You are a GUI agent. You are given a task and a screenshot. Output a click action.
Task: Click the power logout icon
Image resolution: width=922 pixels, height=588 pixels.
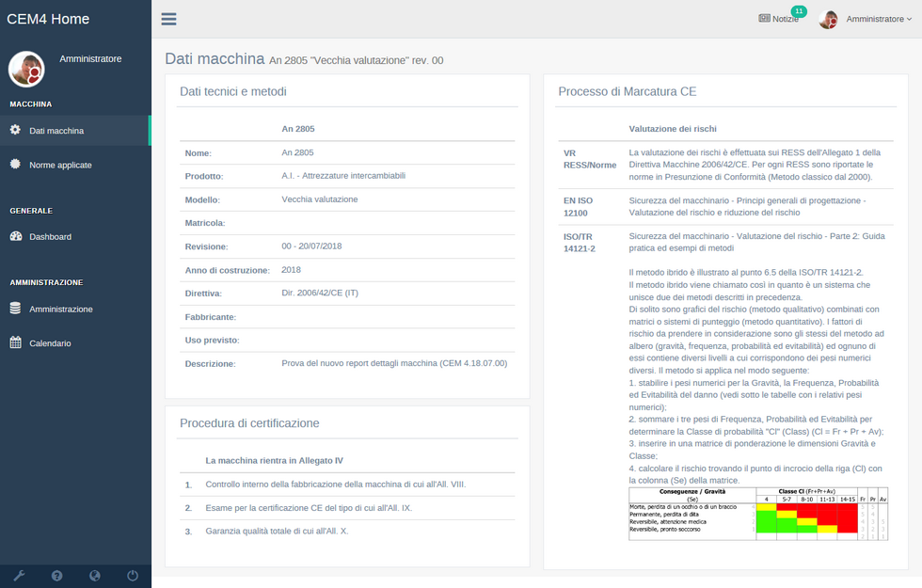[x=133, y=575]
